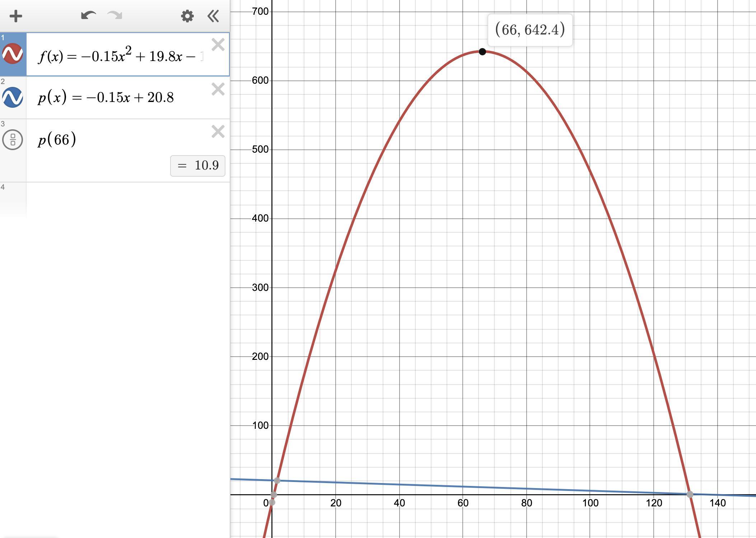Click the = 10.9 result box
This screenshot has height=538, width=756.
click(x=198, y=166)
